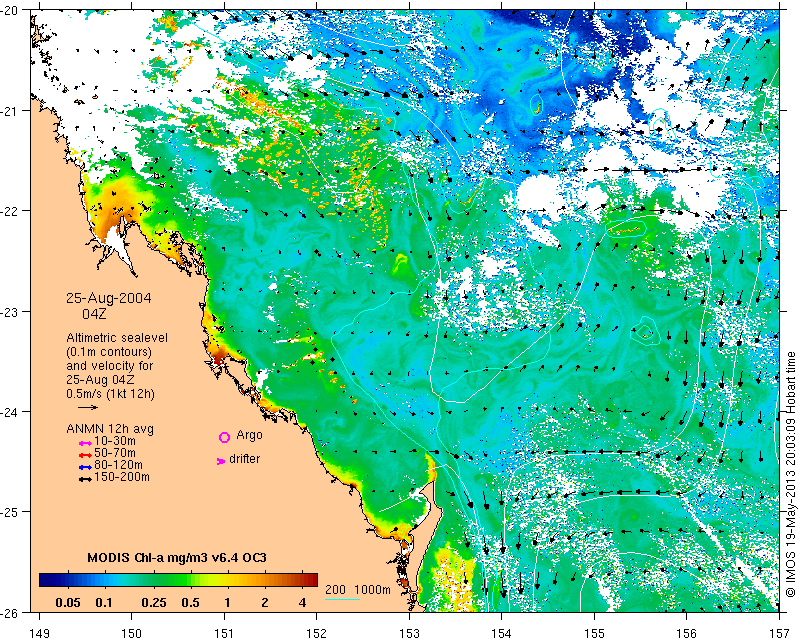Click the black 150-200m ANMN arrow symbol
Viewport: 800px width, 640px height.
pos(85,479)
